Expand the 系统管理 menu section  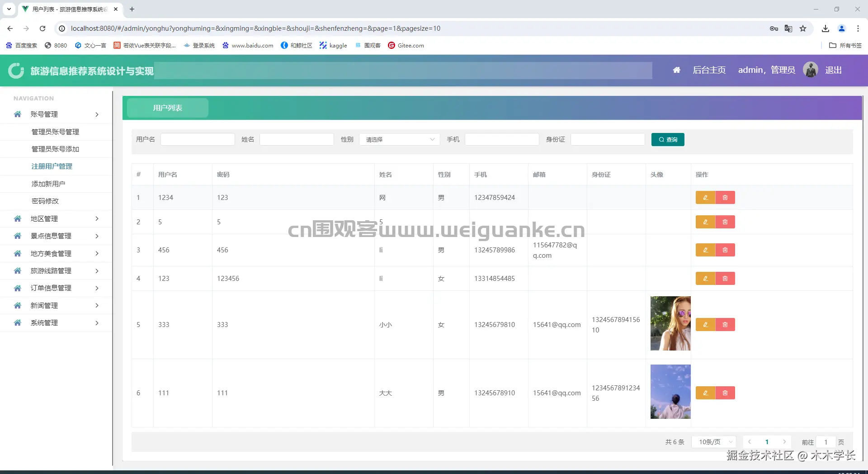pyautogui.click(x=56, y=323)
